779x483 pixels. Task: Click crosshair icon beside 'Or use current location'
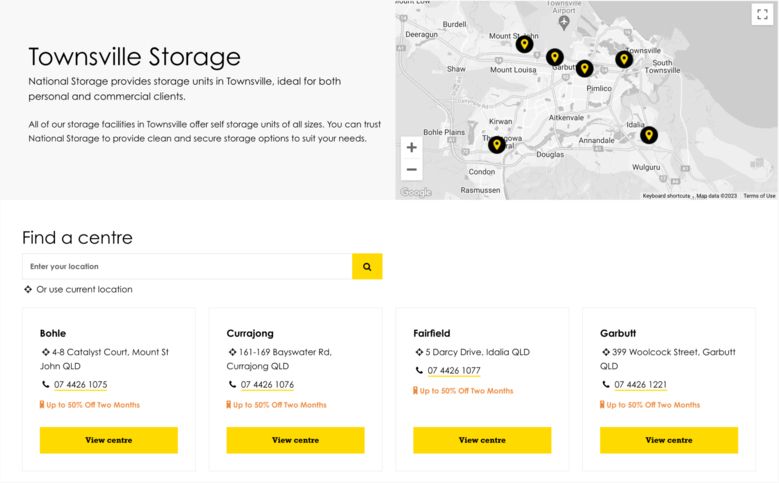point(28,289)
